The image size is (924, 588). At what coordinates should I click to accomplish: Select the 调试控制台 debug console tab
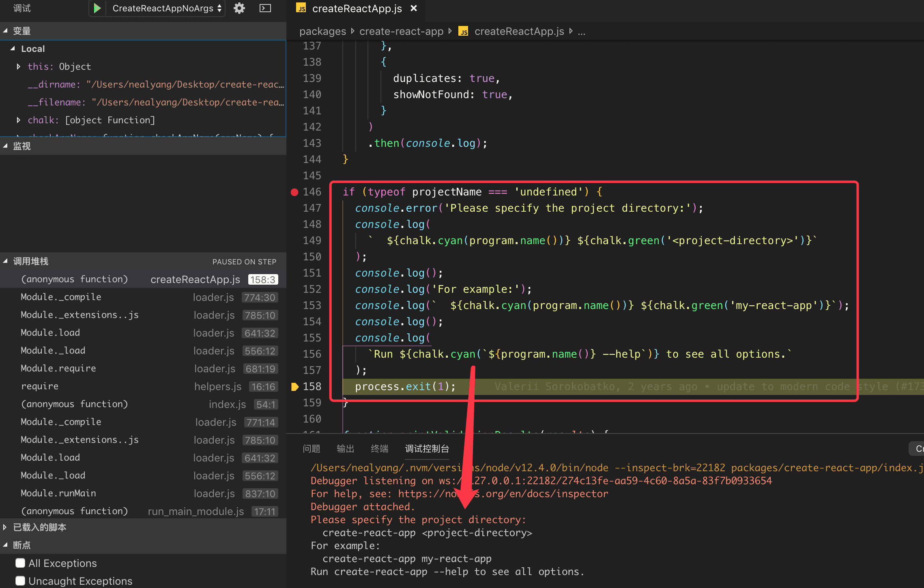[x=427, y=449]
